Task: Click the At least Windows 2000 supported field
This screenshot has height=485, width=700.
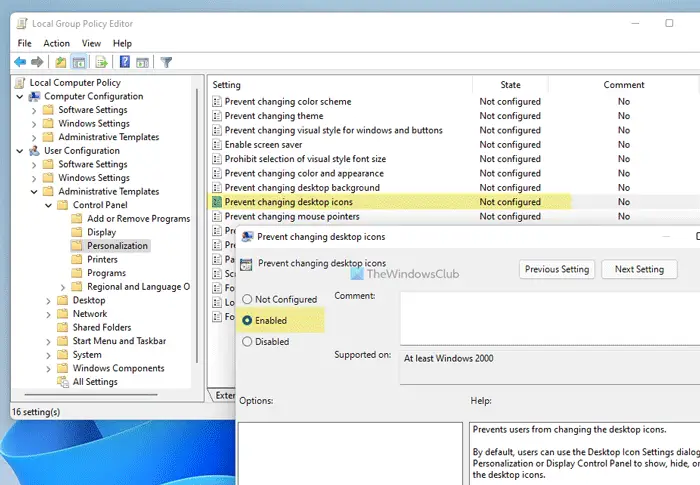Action: [x=550, y=367]
